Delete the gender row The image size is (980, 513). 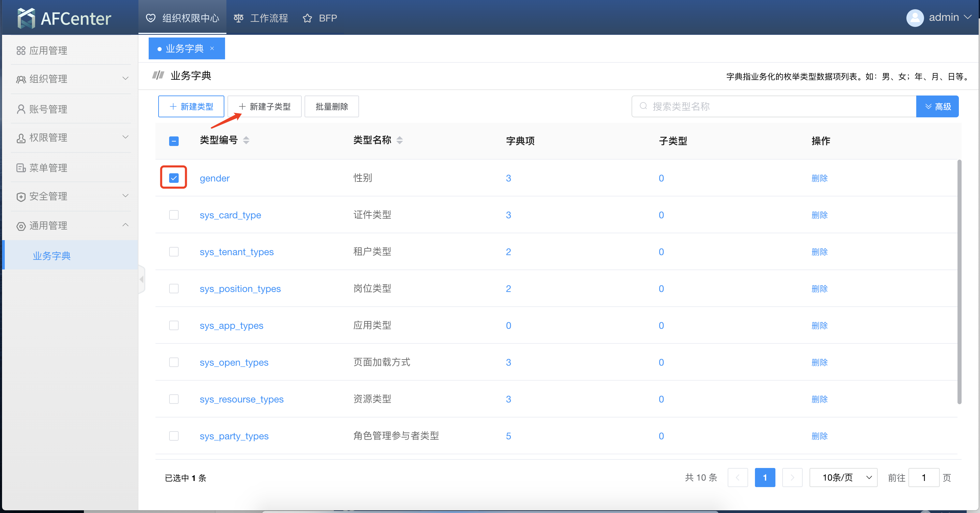click(x=819, y=178)
